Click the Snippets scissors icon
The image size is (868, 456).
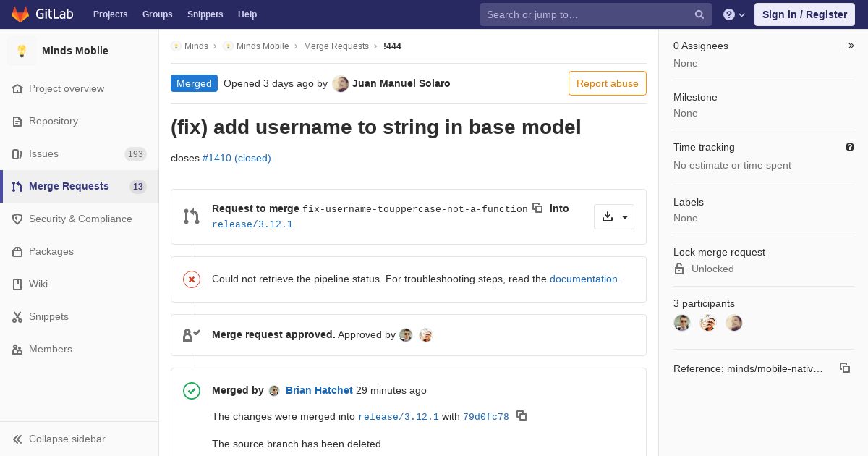(x=17, y=316)
